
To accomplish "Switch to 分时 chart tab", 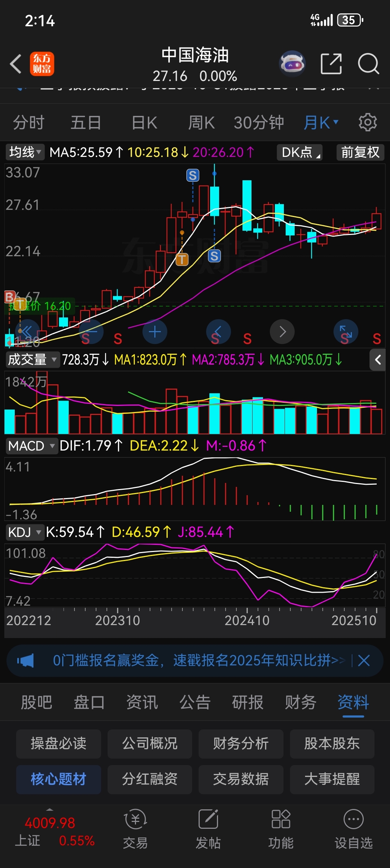I will [28, 122].
